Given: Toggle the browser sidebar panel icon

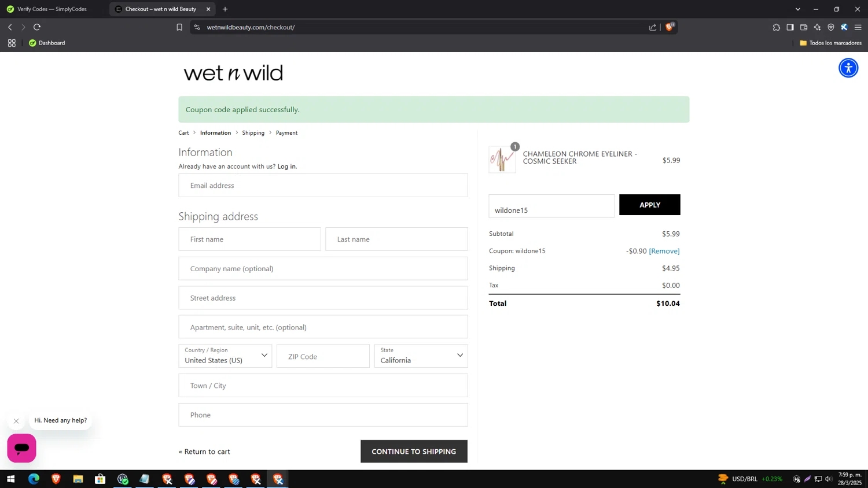Looking at the screenshot, I should point(790,27).
